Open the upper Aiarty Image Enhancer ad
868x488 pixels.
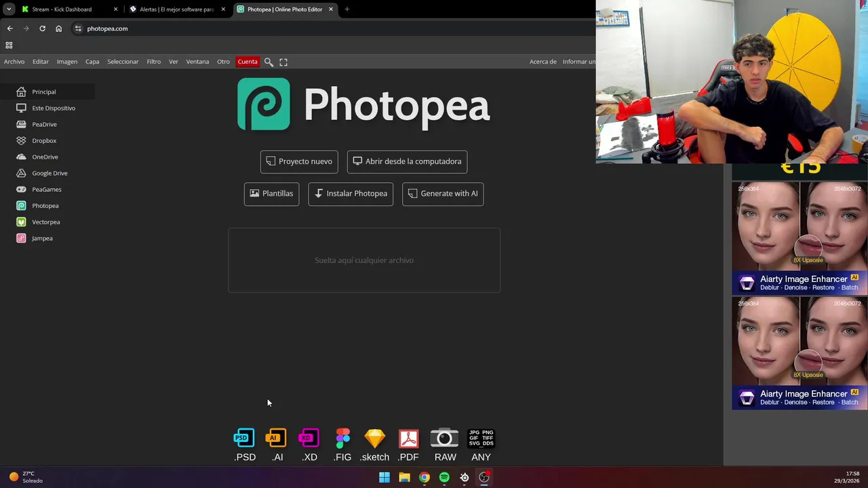click(800, 238)
